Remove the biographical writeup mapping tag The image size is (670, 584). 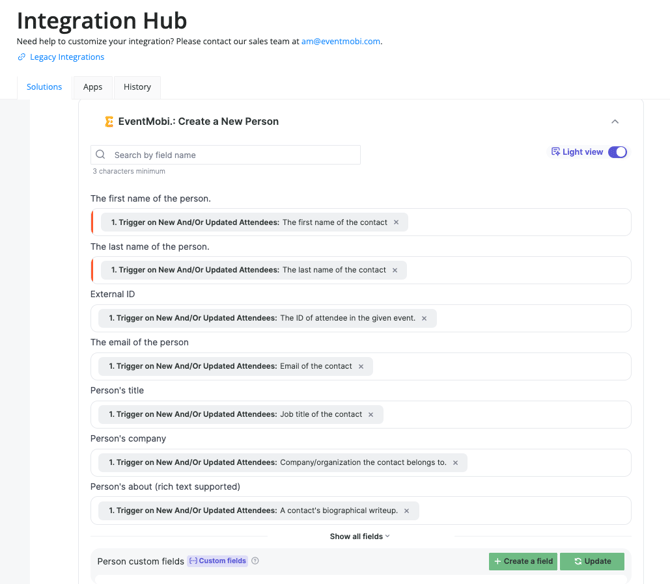407,510
